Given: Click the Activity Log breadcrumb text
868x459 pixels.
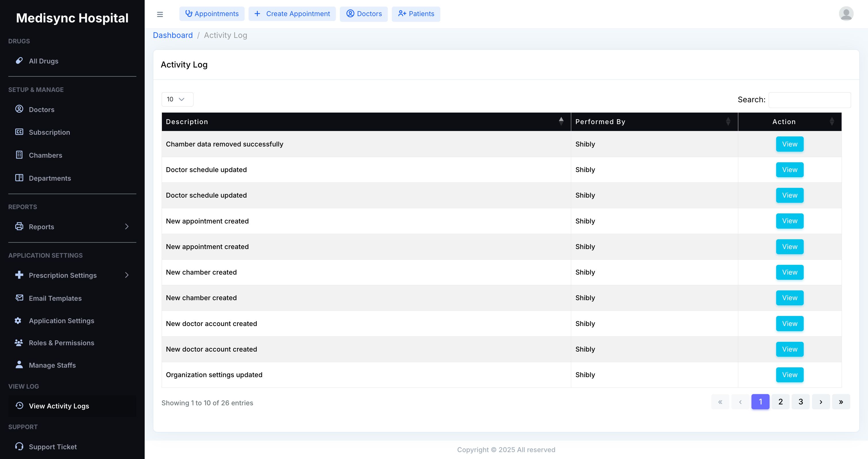Looking at the screenshot, I should pos(225,35).
